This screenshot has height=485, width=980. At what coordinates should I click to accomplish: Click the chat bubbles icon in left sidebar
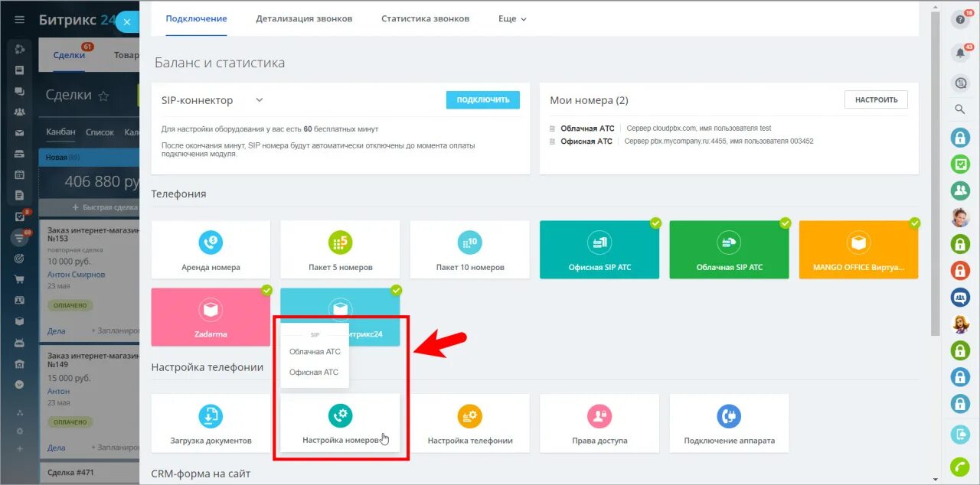coord(20,91)
